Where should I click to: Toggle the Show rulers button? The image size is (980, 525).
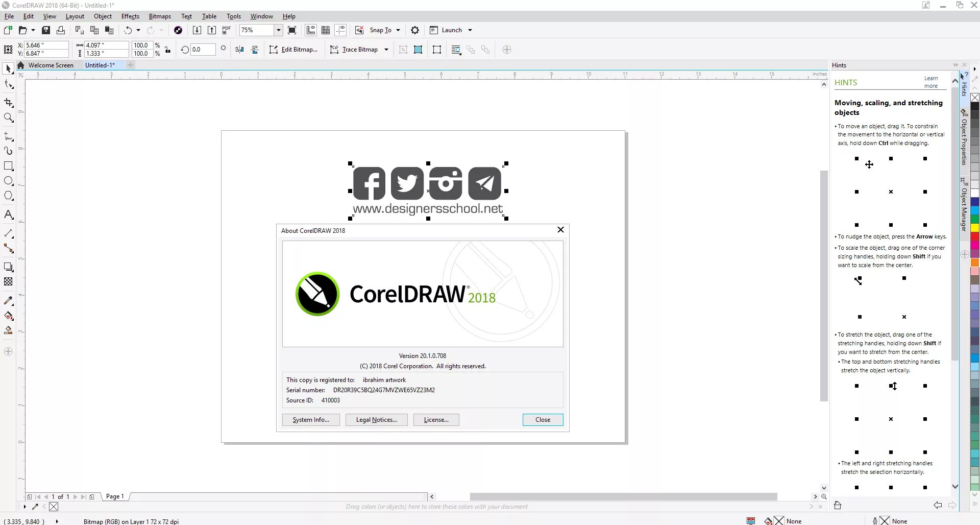[x=311, y=30]
